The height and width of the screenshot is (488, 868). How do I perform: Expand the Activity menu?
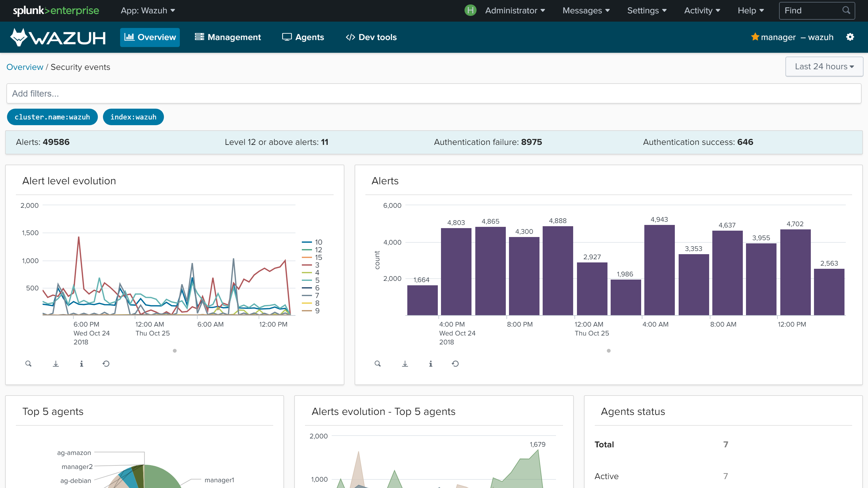click(702, 10)
